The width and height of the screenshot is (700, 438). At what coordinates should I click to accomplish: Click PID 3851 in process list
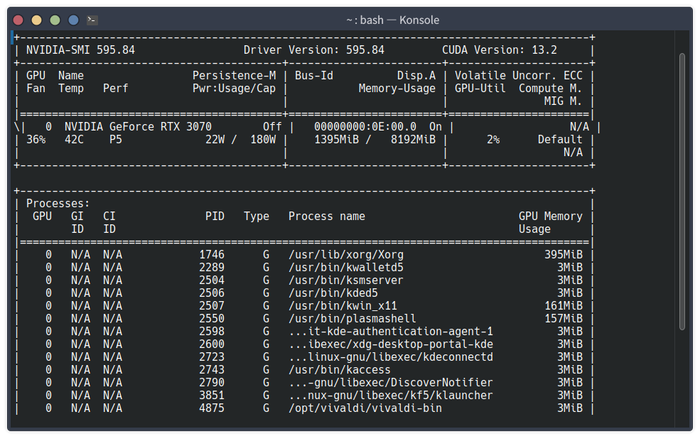tap(212, 396)
